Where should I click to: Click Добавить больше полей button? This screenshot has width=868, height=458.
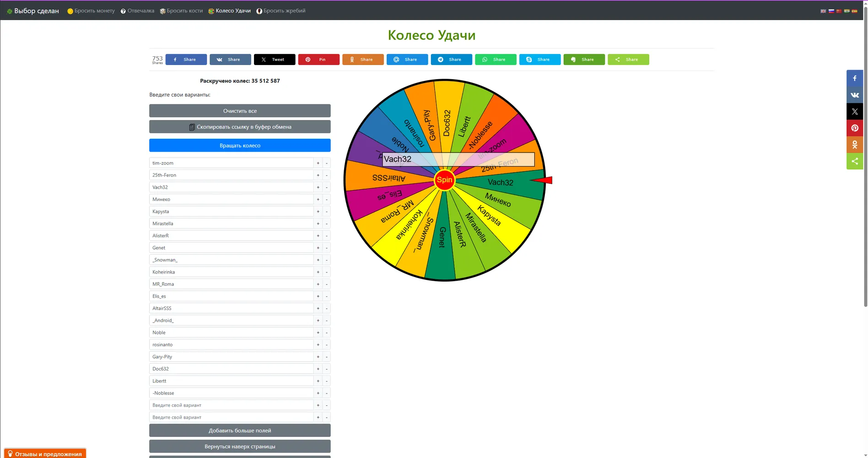point(240,431)
